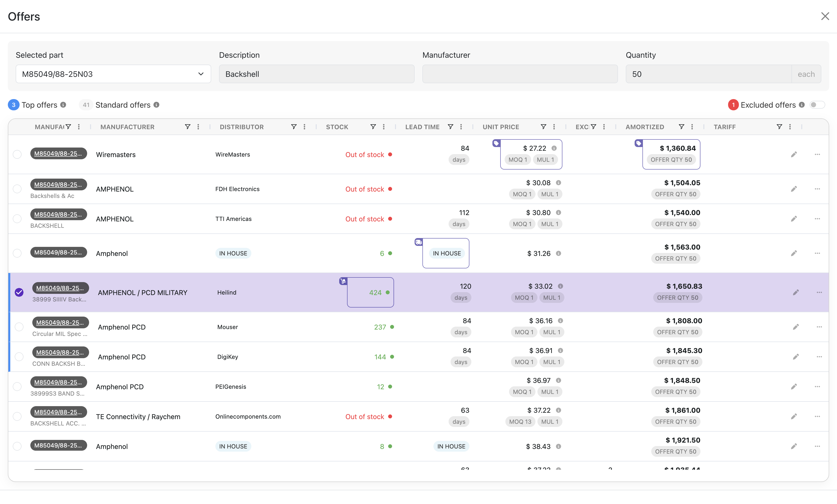Open Amortized column options menu
The width and height of the screenshot is (837, 504).
692,127
